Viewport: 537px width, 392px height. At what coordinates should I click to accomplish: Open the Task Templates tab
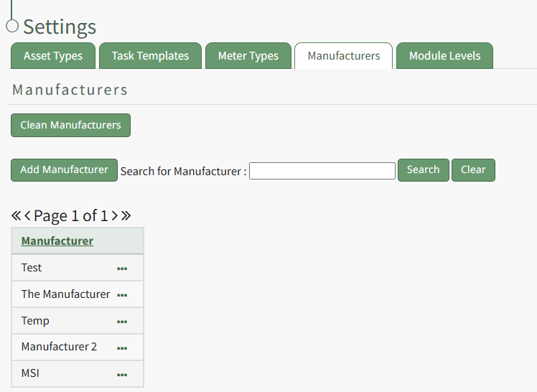pyautogui.click(x=150, y=56)
